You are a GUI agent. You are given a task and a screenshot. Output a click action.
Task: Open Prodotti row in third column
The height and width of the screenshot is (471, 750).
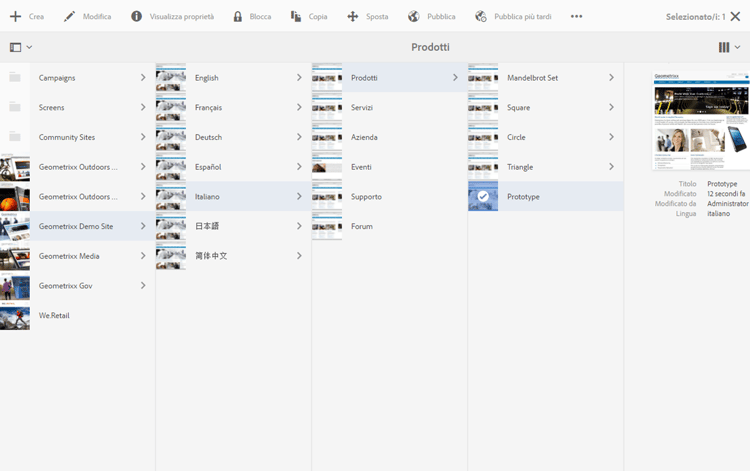coord(389,77)
